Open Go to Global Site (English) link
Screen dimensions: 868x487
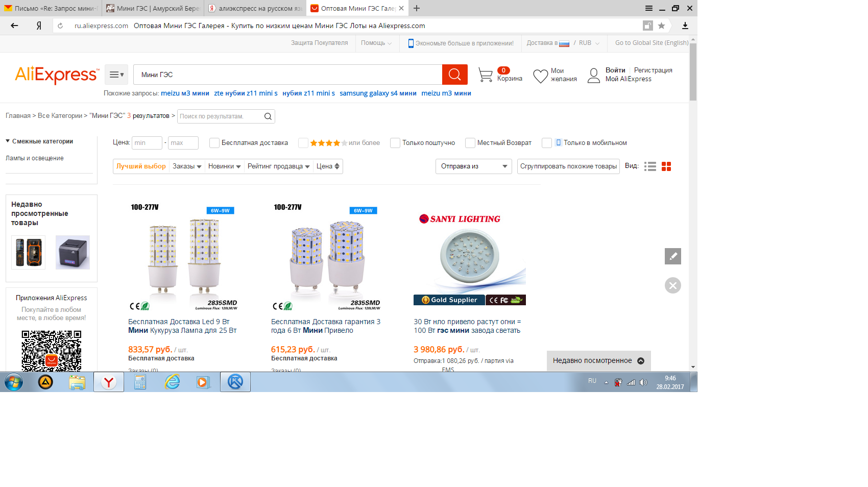[x=652, y=43]
